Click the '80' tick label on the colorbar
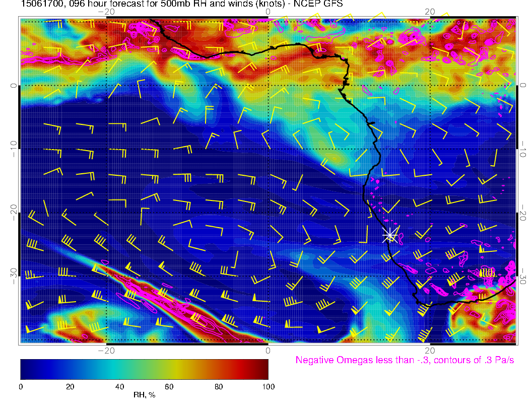Image resolution: width=532 pixels, height=411 pixels. (219, 387)
